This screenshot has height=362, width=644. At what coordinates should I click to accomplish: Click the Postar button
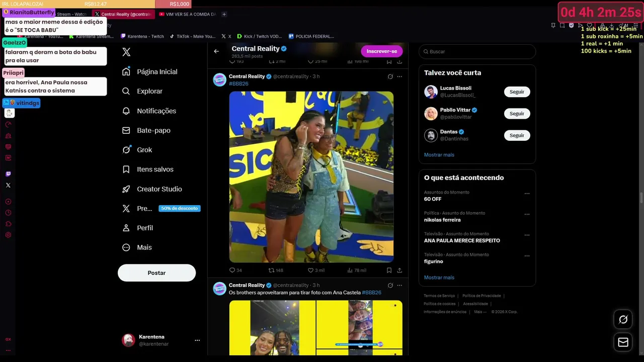click(x=156, y=273)
